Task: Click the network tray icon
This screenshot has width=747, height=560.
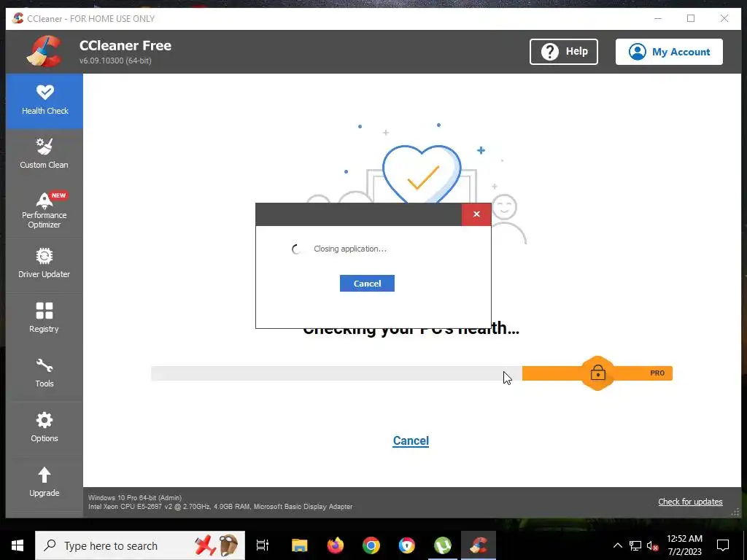Action: [x=635, y=545]
